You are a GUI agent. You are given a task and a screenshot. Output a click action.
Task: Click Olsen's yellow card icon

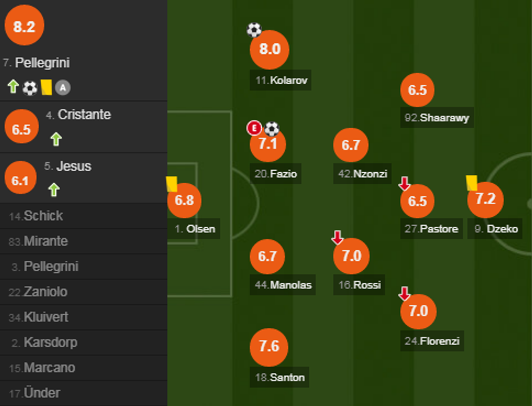172,184
